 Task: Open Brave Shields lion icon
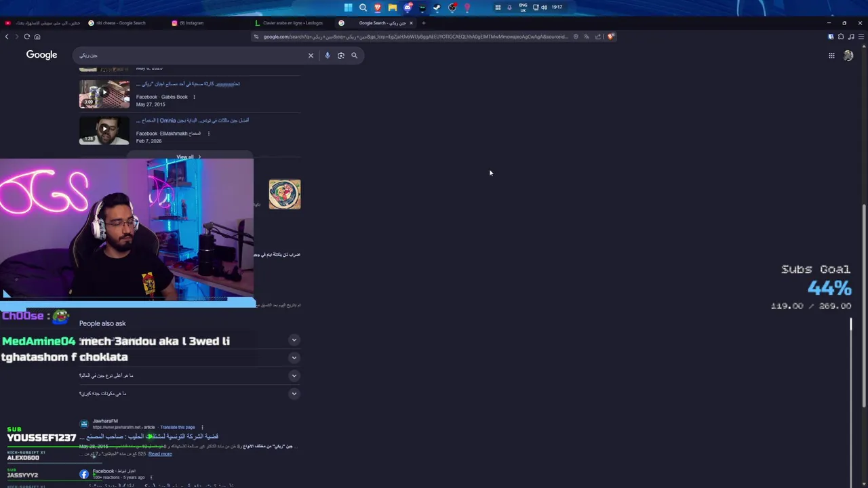pyautogui.click(x=610, y=37)
